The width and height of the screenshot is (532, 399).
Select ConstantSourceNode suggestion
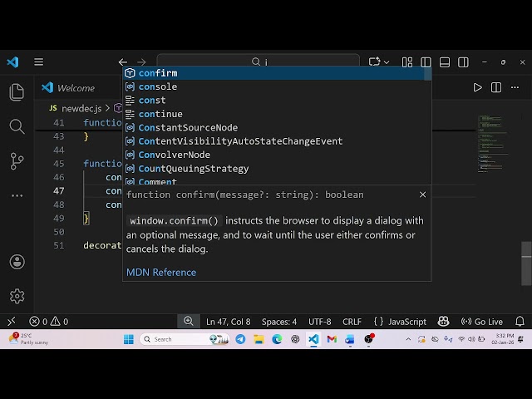pos(275,127)
